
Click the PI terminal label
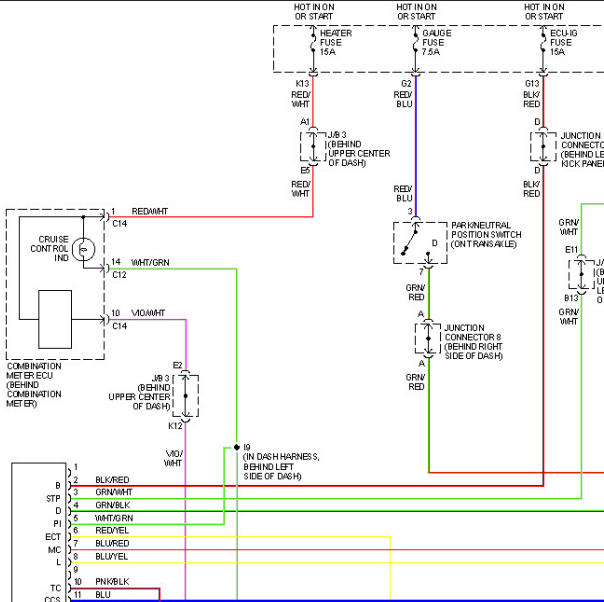(57, 524)
